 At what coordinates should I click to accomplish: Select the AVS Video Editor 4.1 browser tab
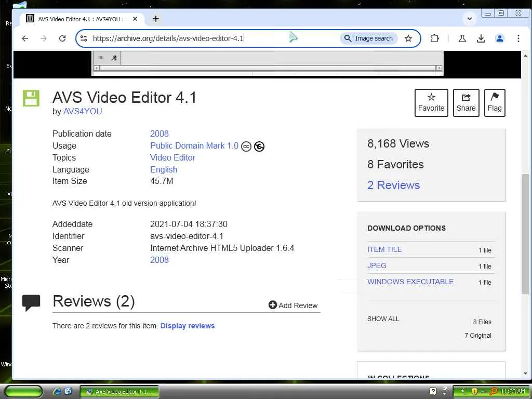click(x=81, y=19)
